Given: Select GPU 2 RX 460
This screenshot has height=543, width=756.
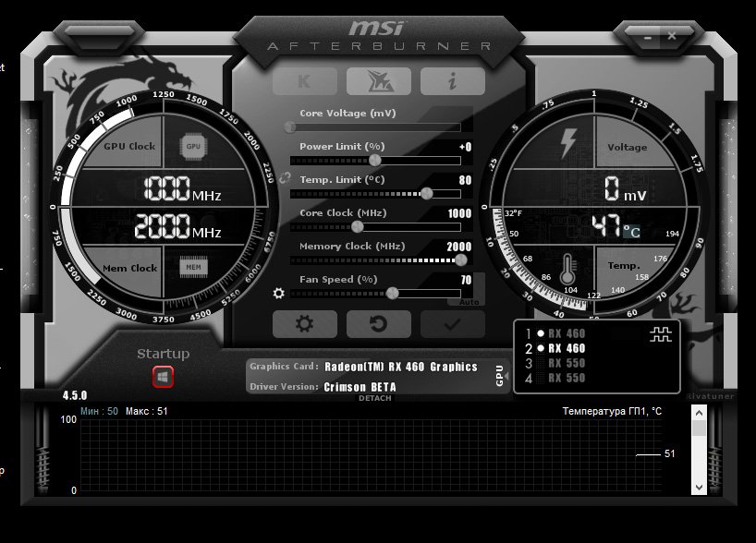Looking at the screenshot, I should click(x=556, y=348).
